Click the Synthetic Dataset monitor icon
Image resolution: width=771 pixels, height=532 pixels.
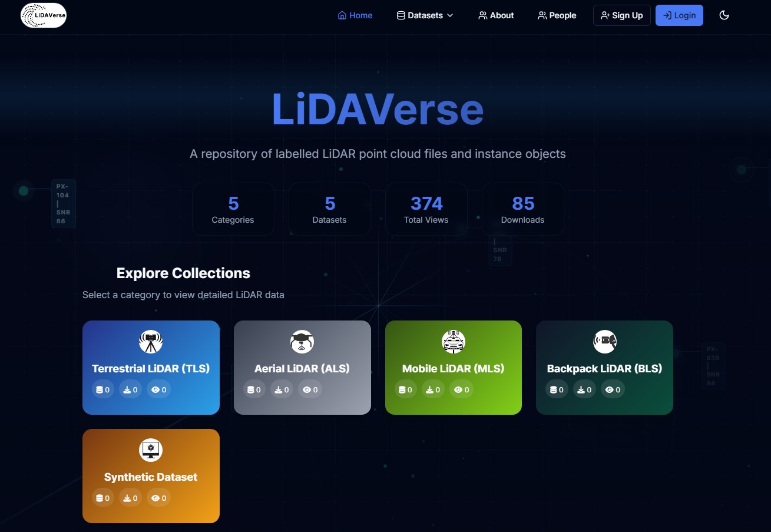click(151, 450)
